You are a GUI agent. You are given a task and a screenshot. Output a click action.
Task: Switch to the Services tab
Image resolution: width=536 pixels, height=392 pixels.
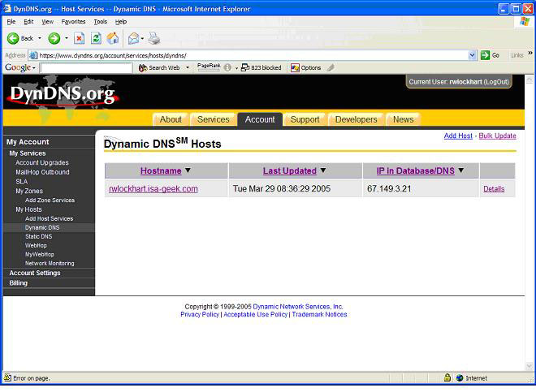pos(214,119)
